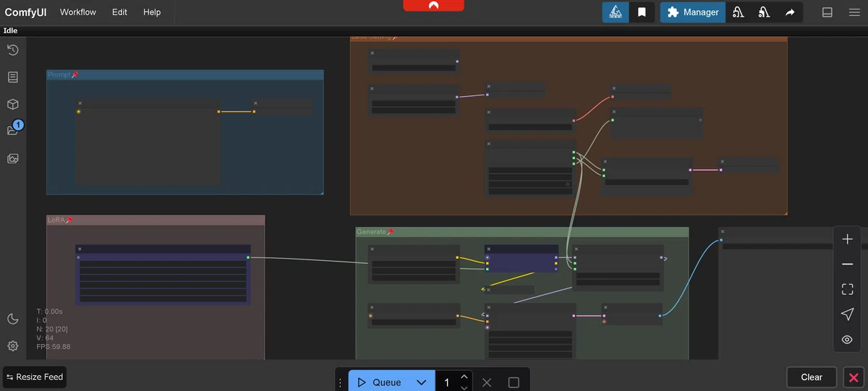
Task: Click the first vacuum cleaner icon
Action: click(x=738, y=12)
